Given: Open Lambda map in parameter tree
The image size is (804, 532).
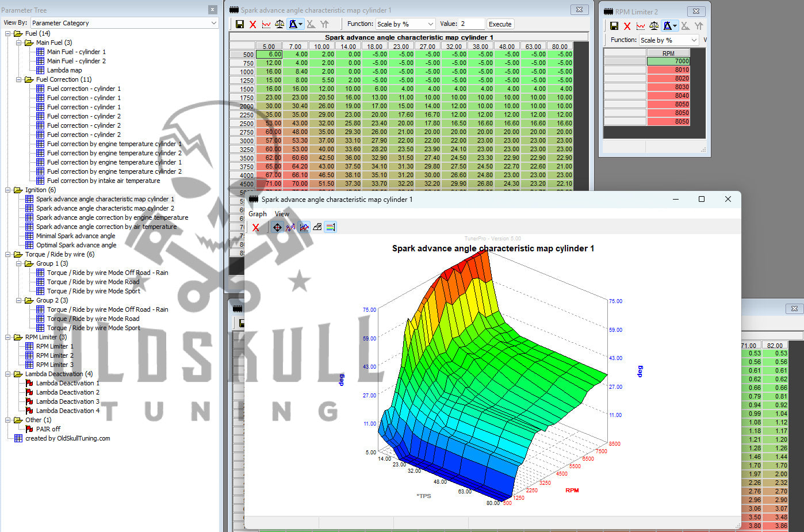Looking at the screenshot, I should point(64,70).
